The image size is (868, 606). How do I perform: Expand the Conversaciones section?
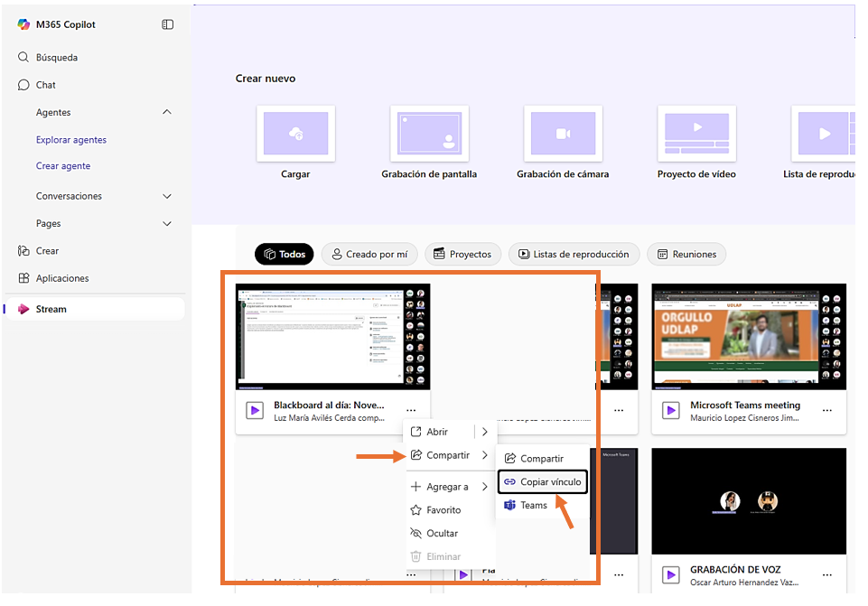click(x=166, y=196)
